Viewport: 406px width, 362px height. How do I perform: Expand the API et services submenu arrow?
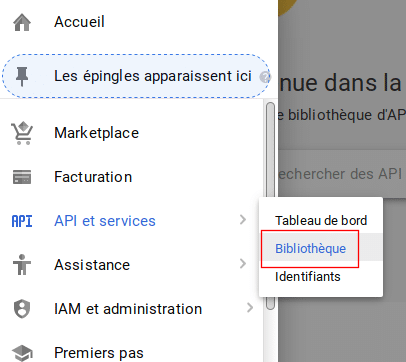click(x=243, y=220)
